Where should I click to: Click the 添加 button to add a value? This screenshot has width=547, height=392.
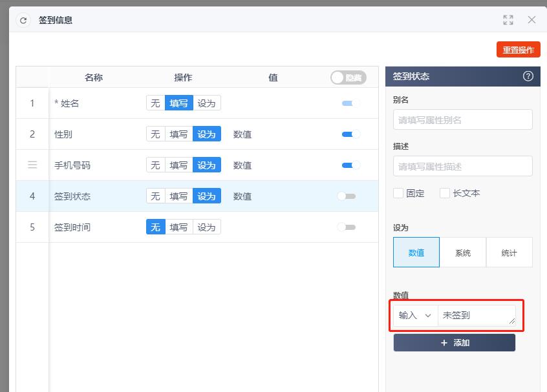[x=455, y=342]
